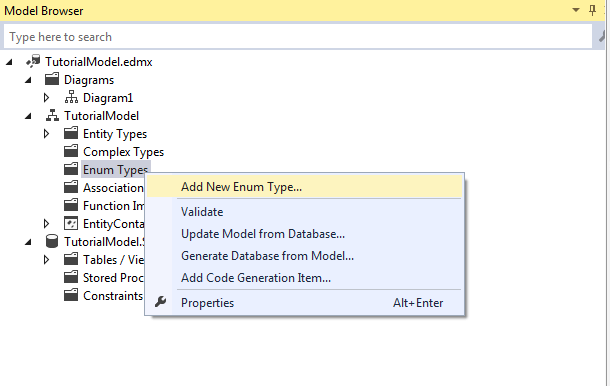Click the Complex Types folder icon
This screenshot has height=386, width=610.
[71, 151]
